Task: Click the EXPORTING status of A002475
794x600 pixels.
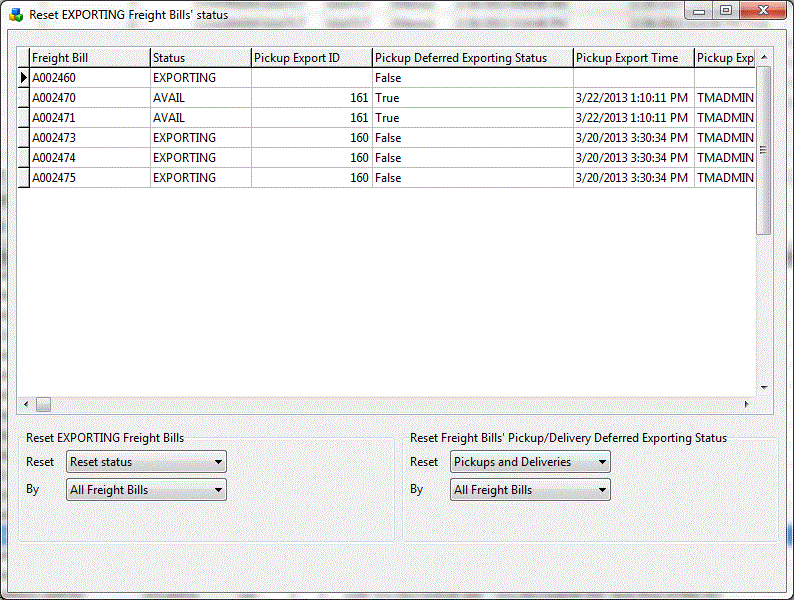Action: (200, 178)
